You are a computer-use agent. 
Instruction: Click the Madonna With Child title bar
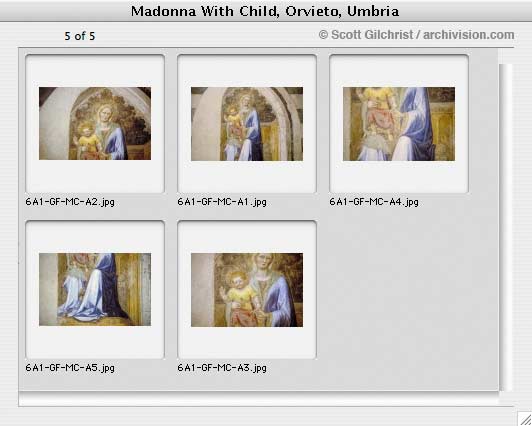pyautogui.click(x=266, y=11)
